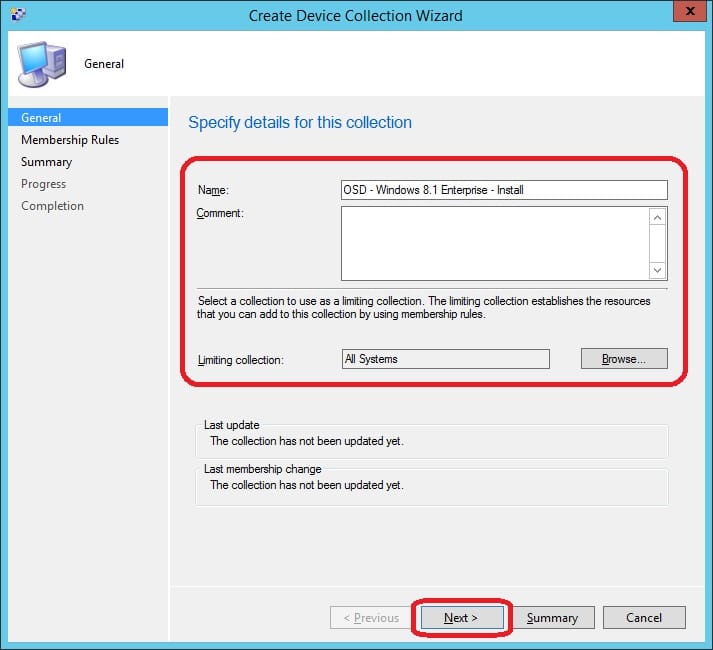Click the wizard icon in the title bar

18,14
